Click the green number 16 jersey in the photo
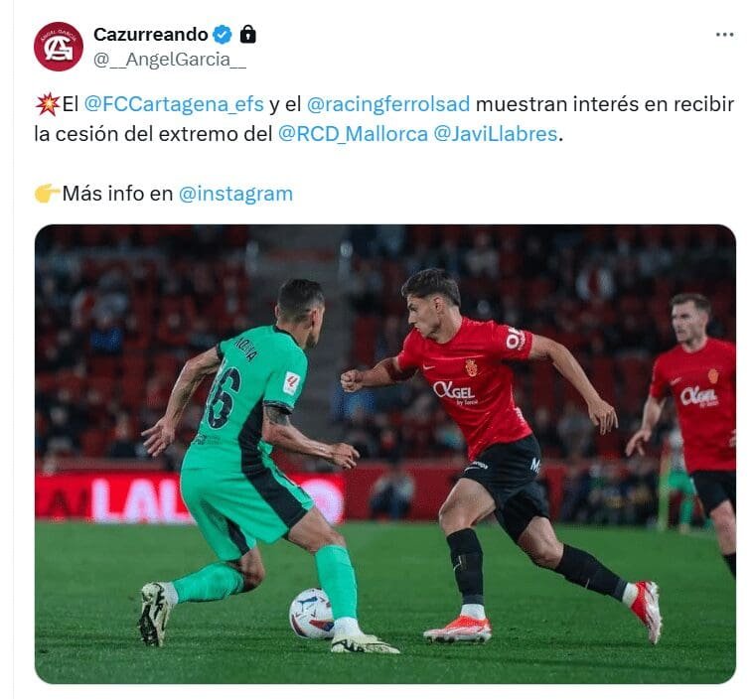The width and height of the screenshot is (751, 700). point(244,397)
